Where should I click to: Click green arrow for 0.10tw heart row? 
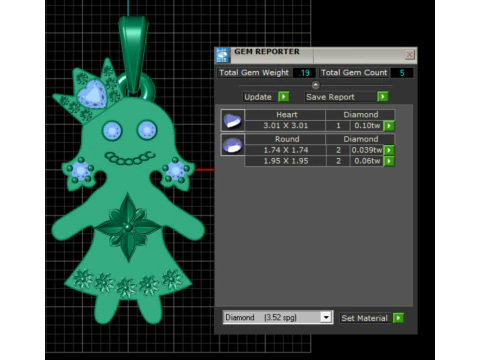coord(389,126)
